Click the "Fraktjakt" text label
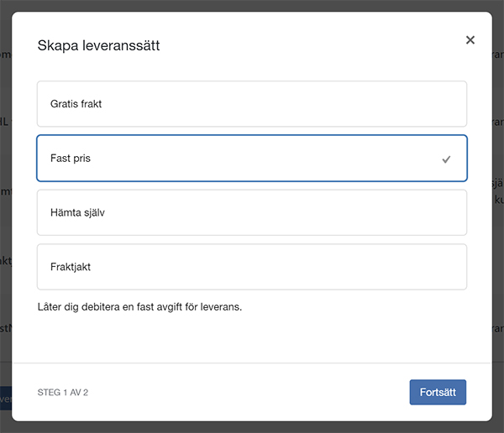Image resolution: width=504 pixels, height=433 pixels. (71, 267)
